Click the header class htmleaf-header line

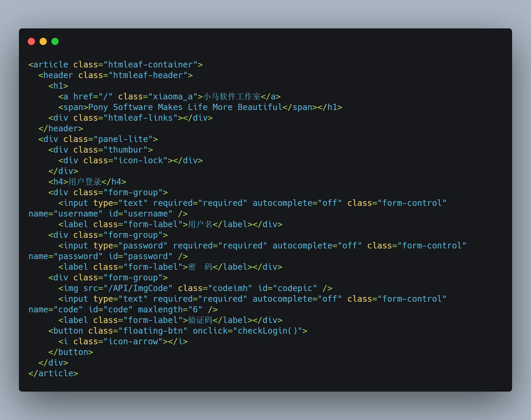click(x=116, y=75)
